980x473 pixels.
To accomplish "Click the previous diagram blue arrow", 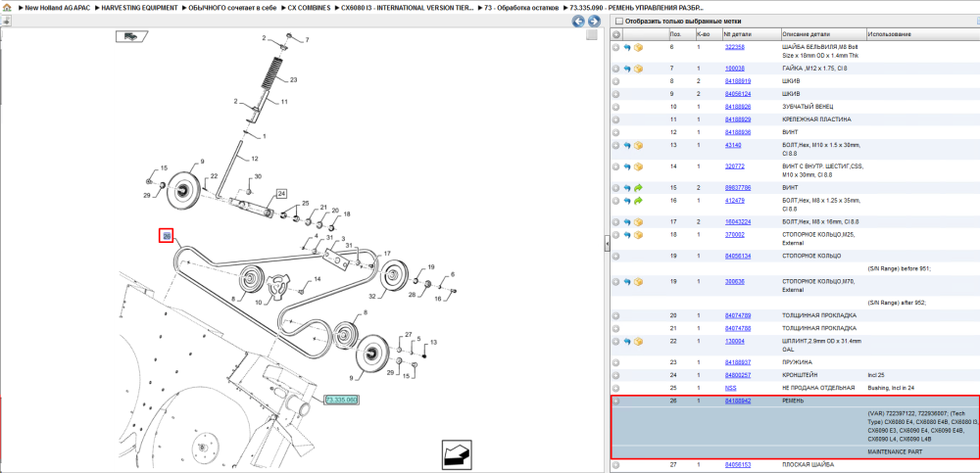I will (579, 22).
